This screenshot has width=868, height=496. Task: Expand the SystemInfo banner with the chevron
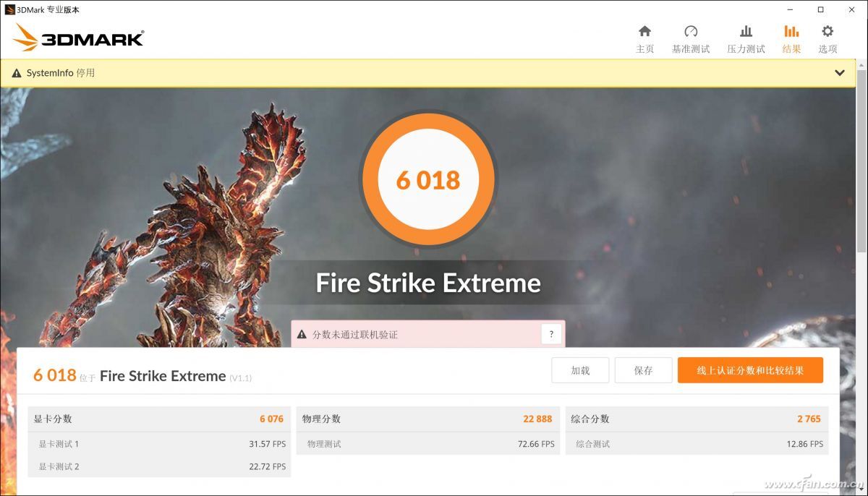pos(840,73)
